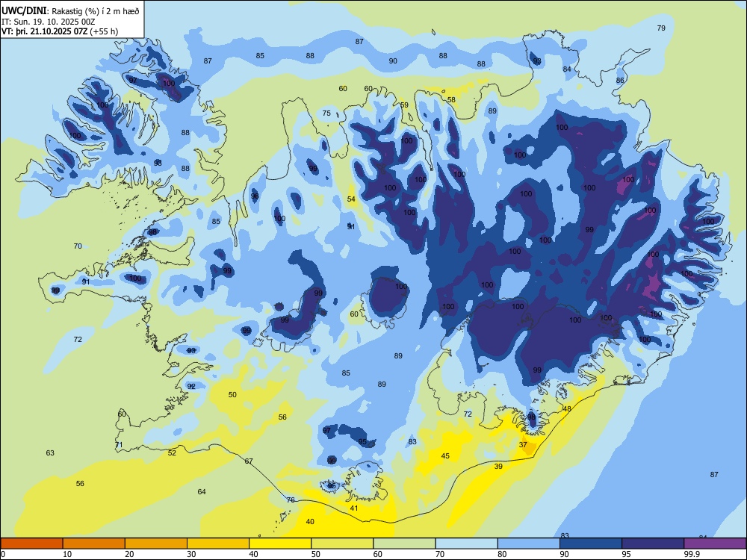Click the humidity value '48' on the map
Viewport: 747px width, 560px height.
pos(567,409)
